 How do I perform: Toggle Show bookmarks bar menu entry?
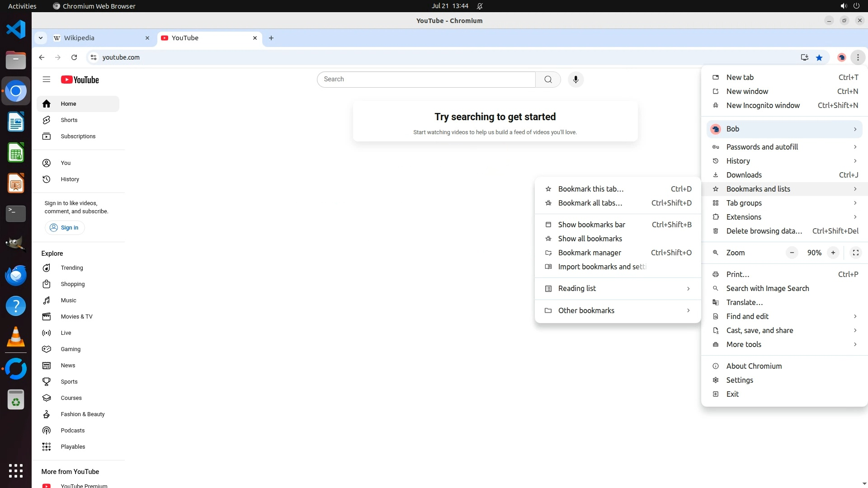click(591, 225)
